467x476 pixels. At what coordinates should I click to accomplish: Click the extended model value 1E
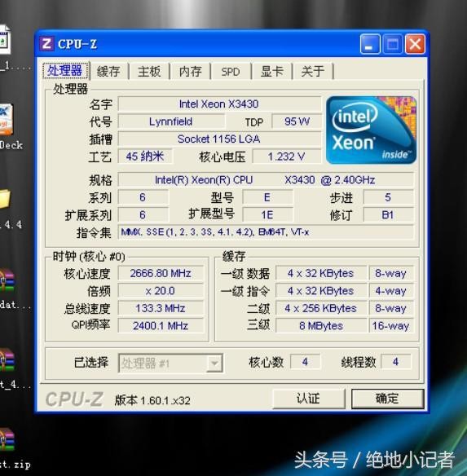[x=267, y=215]
